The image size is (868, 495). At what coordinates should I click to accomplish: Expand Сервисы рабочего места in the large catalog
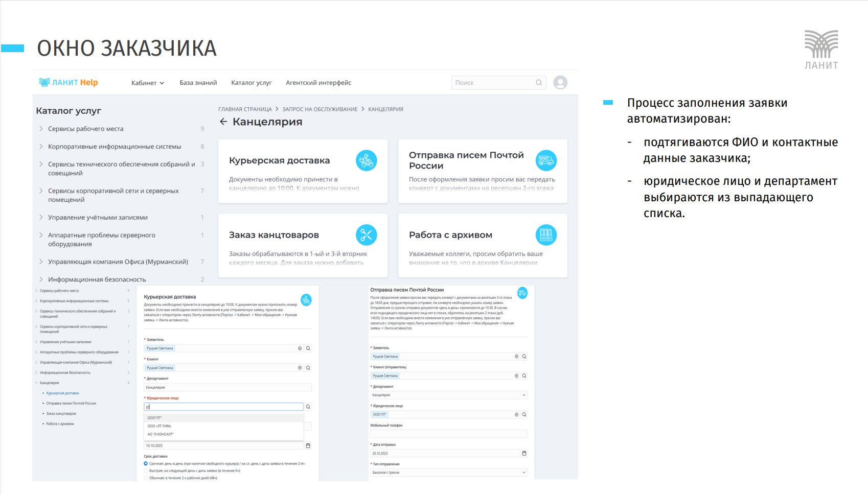(41, 129)
